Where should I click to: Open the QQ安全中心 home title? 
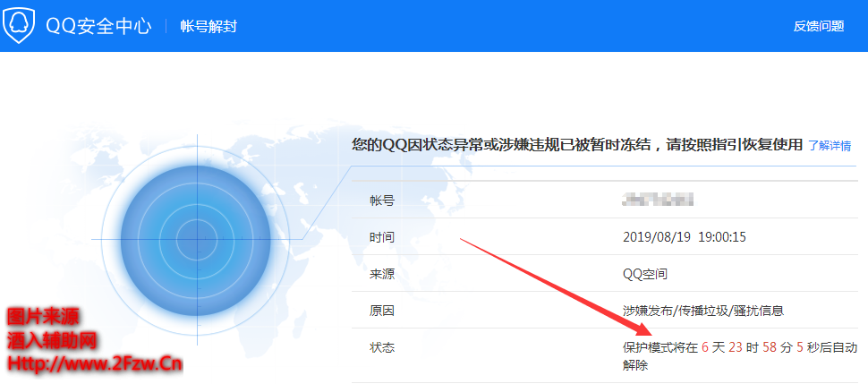click(98, 26)
